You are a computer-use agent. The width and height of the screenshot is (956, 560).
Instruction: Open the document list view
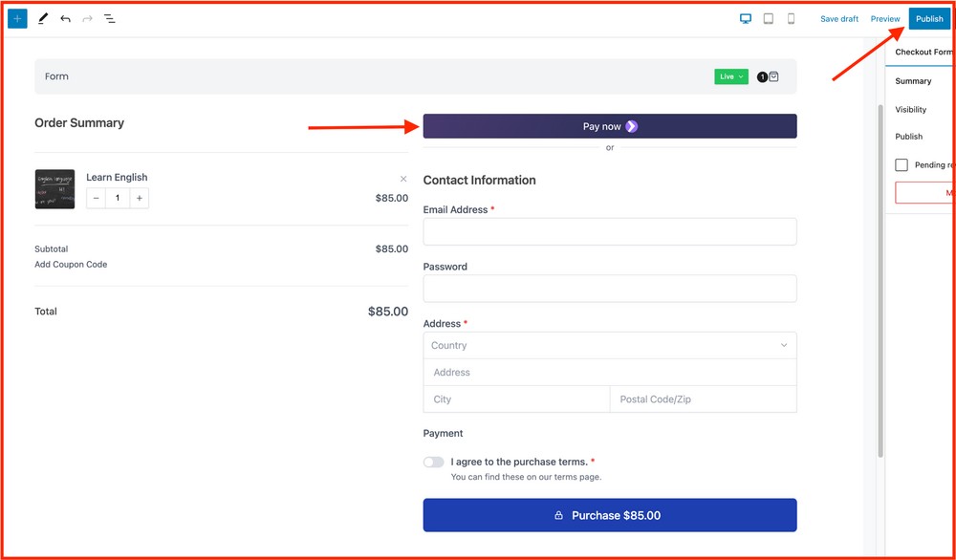(x=110, y=18)
